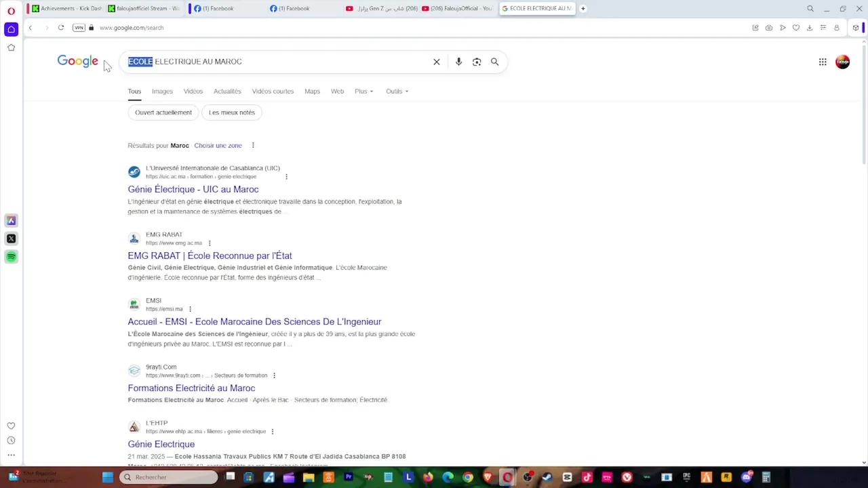Image resolution: width=868 pixels, height=488 pixels.
Task: Select the Actualités search filter
Action: pos(227,91)
